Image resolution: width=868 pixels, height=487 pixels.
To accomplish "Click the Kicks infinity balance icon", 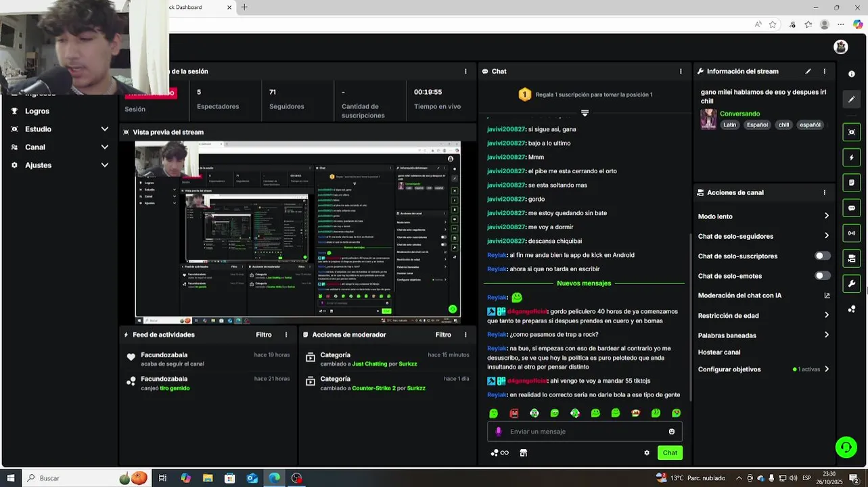I will [x=500, y=453].
